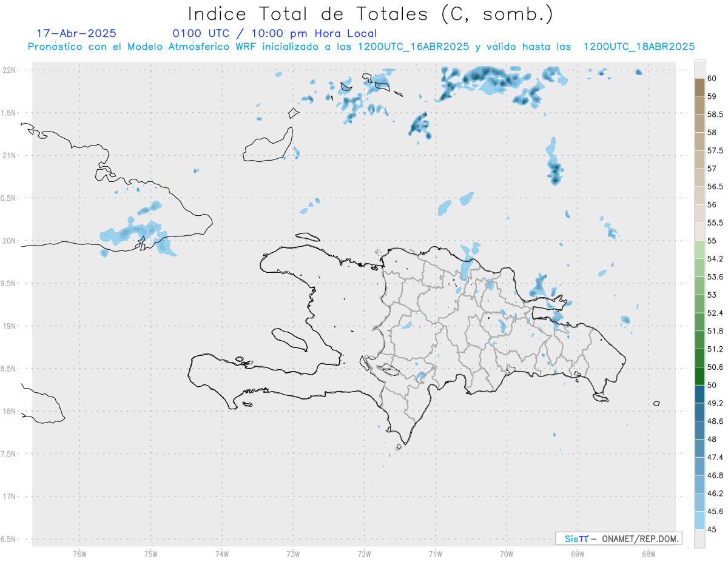Click the latitude label '19N'

(x=10, y=326)
